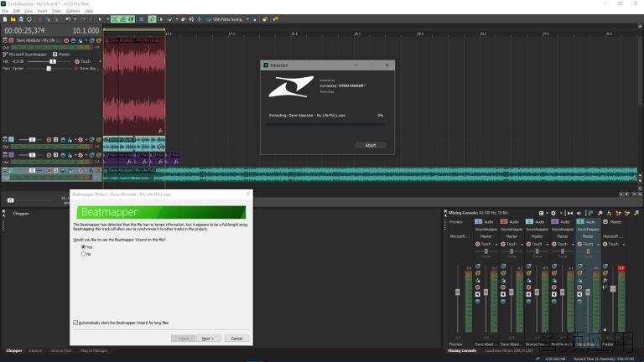Select the Yes radio button in Beatmapper Wizard
Image resolution: width=644 pixels, height=362 pixels.
click(83, 247)
